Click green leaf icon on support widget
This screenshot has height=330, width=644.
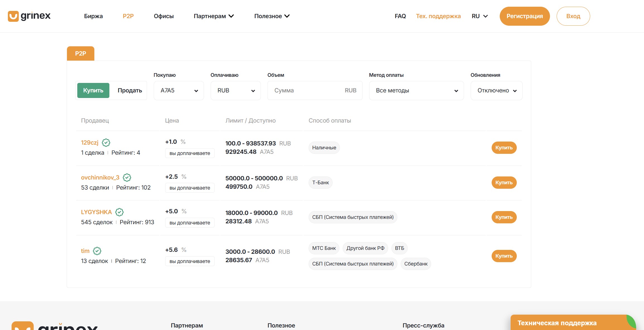(631, 322)
